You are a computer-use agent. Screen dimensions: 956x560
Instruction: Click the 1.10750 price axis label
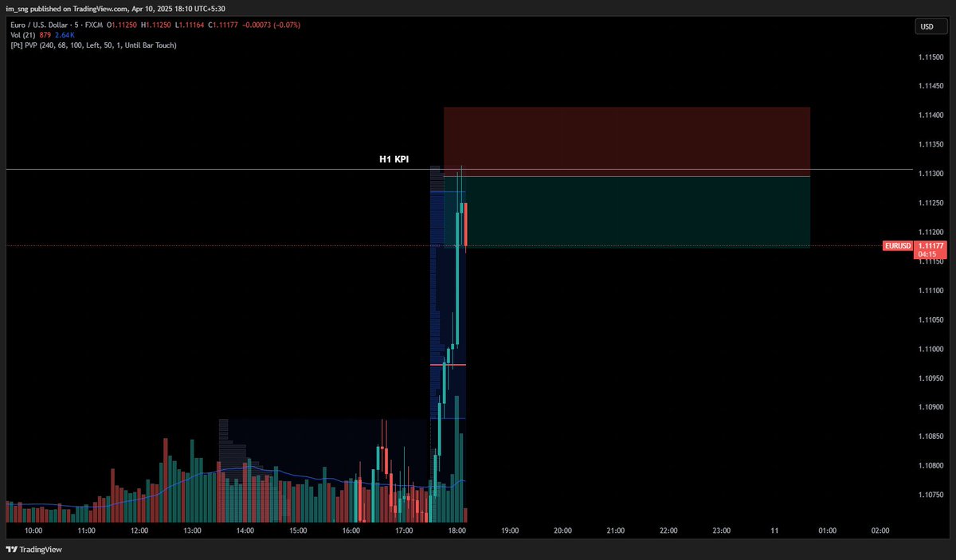click(931, 495)
